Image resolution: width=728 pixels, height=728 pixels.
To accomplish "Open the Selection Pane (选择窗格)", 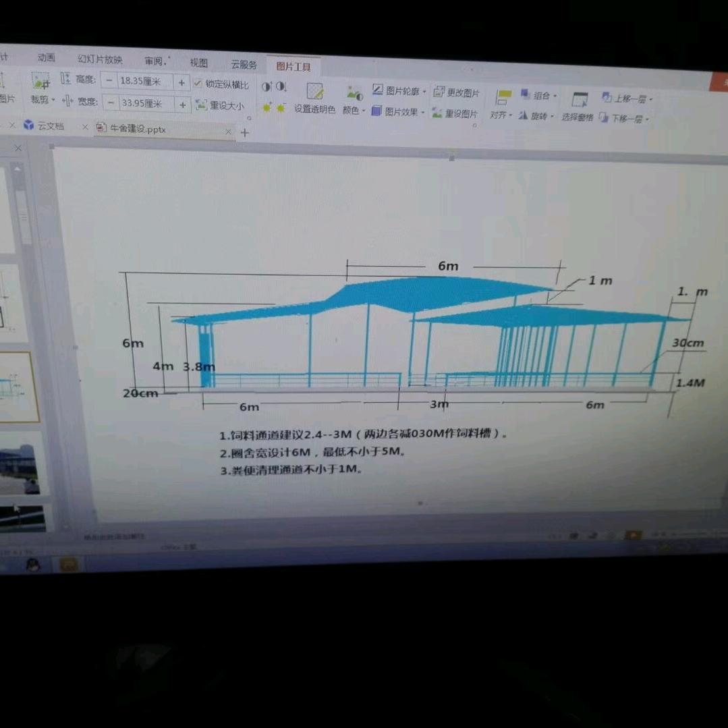I will pos(578,101).
